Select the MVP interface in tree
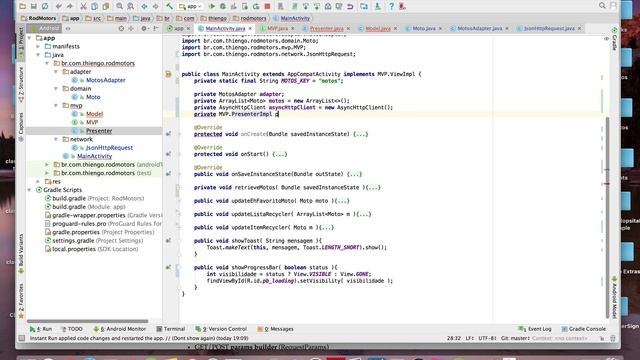 92,122
